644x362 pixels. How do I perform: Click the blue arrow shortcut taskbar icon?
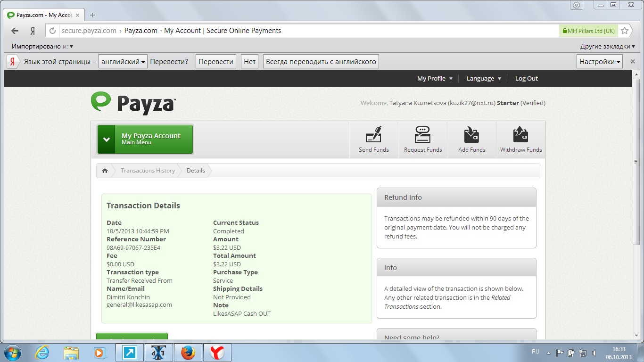click(x=130, y=353)
